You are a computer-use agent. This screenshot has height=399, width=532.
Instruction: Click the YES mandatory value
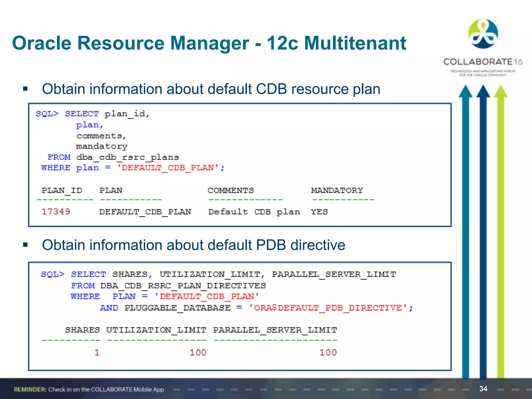(319, 212)
